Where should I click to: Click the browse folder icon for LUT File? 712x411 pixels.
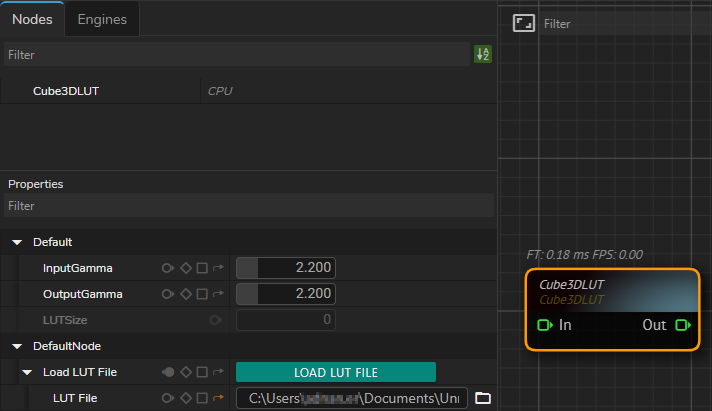point(483,398)
